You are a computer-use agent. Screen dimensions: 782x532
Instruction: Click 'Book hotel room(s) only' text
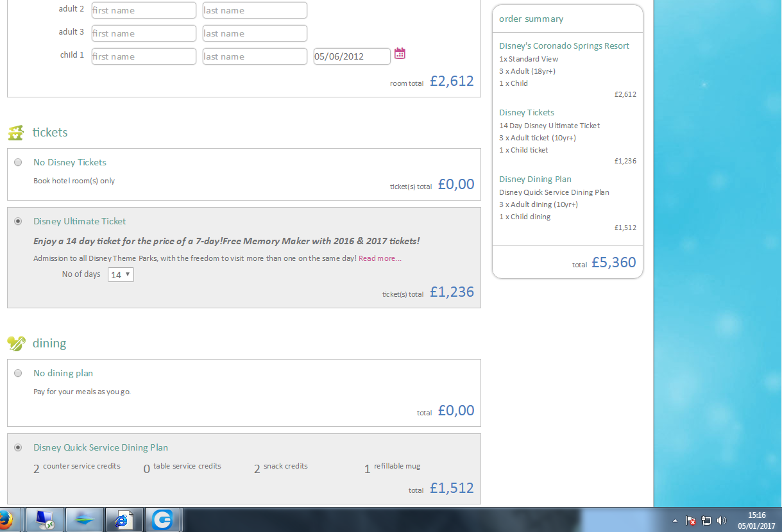coord(74,181)
